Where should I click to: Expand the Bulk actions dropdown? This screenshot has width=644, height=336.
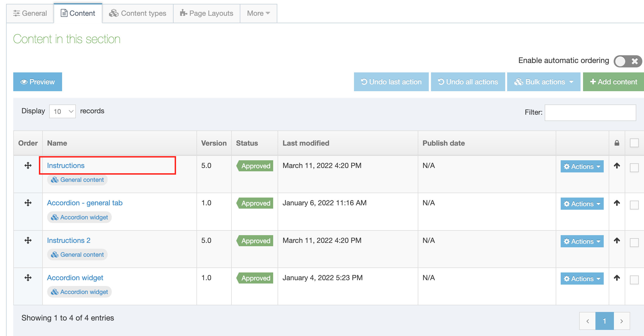tap(544, 82)
